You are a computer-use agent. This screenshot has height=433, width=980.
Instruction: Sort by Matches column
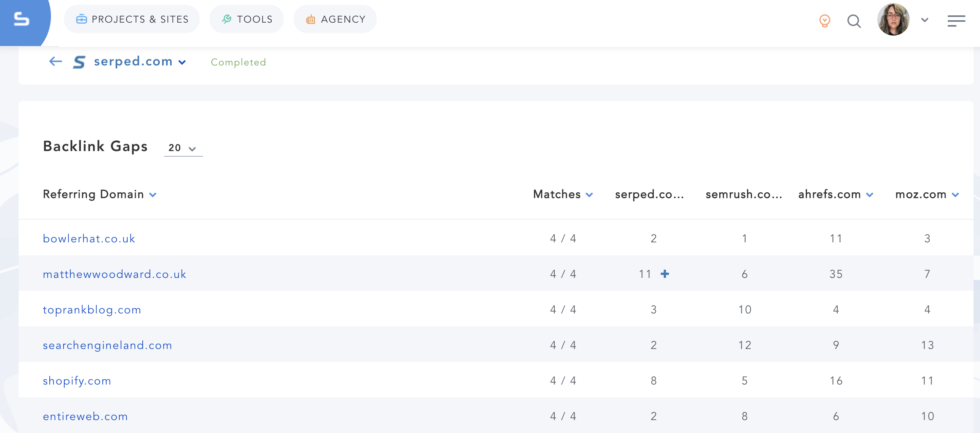[x=563, y=194]
